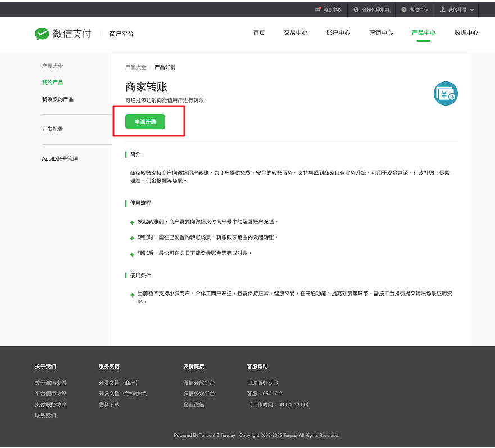
Task: Open 我授权的产品 in the left sidebar
Action: (57, 99)
